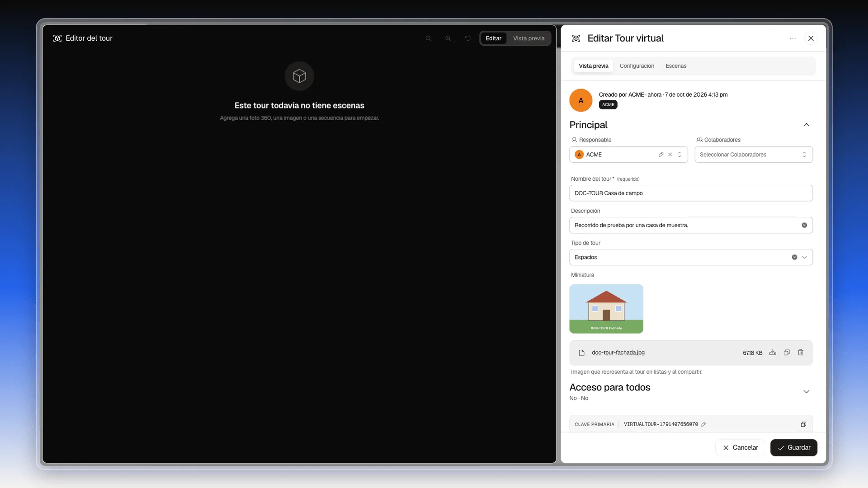This screenshot has height=488, width=868.
Task: Open the Responsable selector arrows
Action: (679, 155)
